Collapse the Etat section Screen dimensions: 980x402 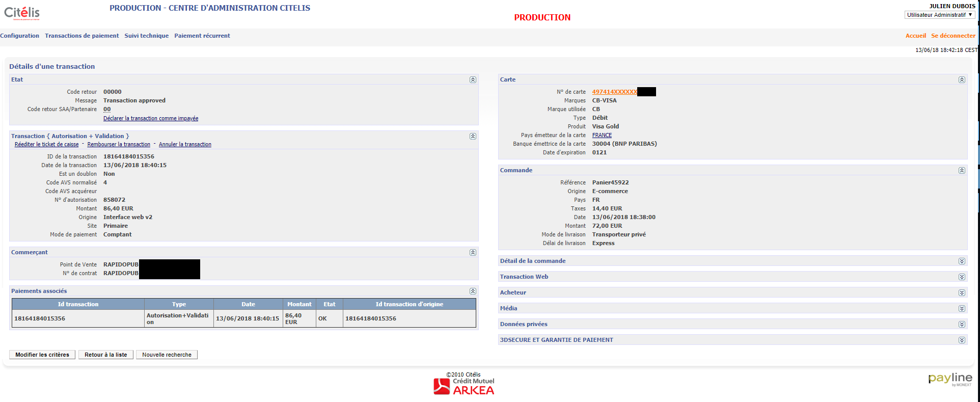tap(473, 79)
